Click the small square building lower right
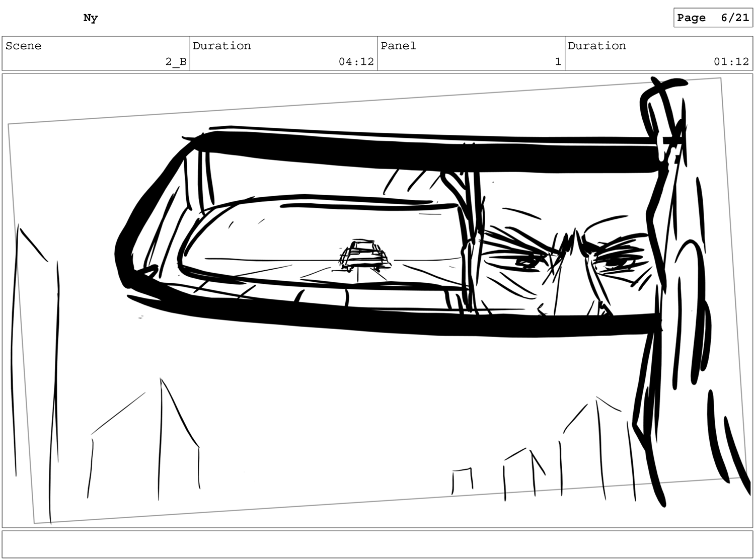This screenshot has height=560, width=755. coord(462,481)
